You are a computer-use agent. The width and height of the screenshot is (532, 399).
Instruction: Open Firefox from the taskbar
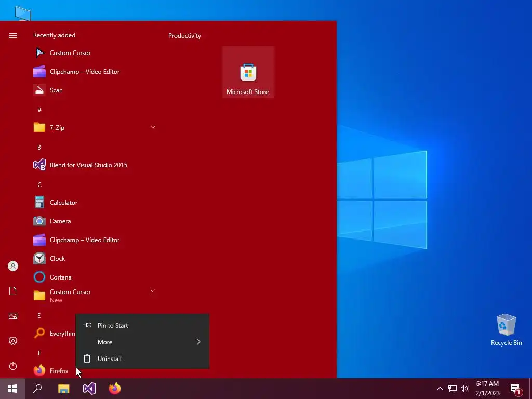pos(115,389)
